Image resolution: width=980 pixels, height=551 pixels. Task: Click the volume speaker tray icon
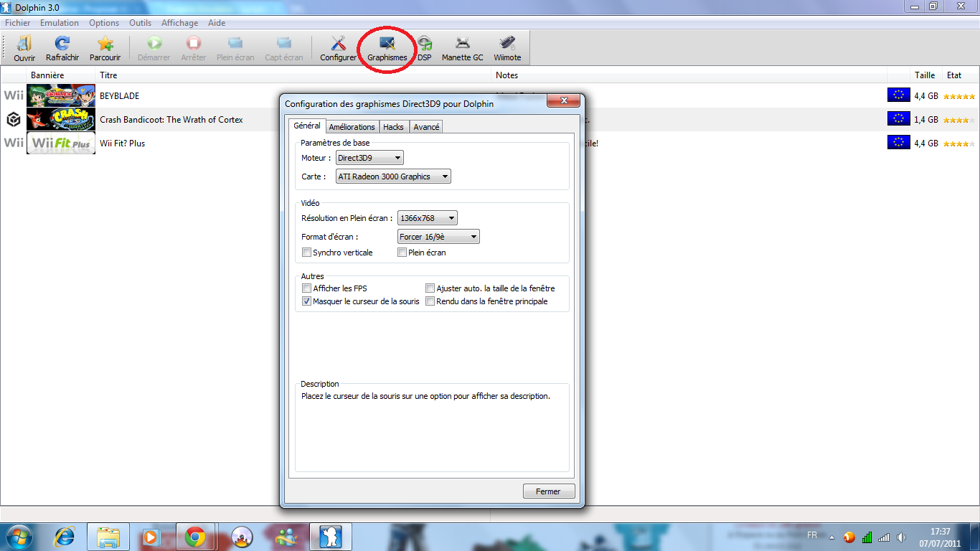tap(902, 537)
